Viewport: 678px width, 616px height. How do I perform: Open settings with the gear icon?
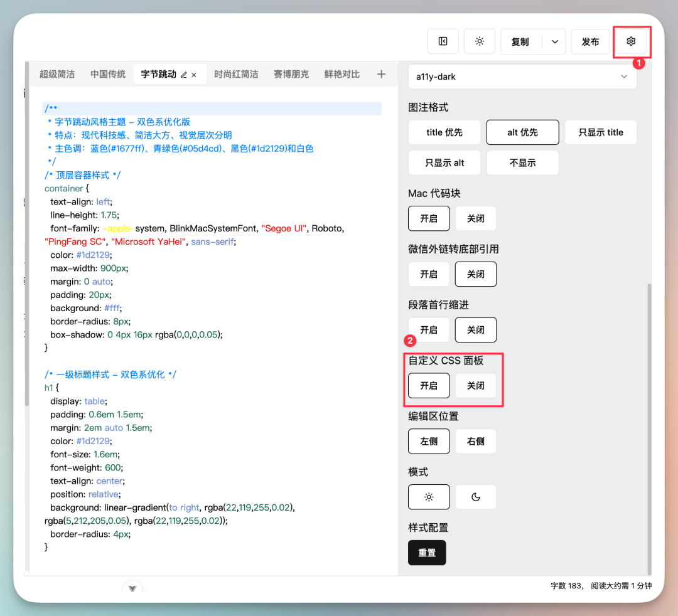pos(631,41)
